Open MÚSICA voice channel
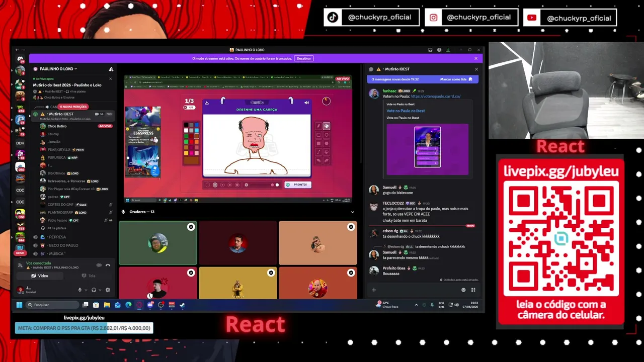This screenshot has height=362, width=644. point(56,253)
